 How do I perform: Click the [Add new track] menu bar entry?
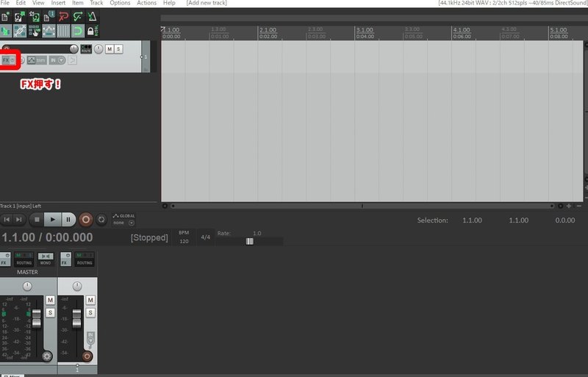click(207, 3)
